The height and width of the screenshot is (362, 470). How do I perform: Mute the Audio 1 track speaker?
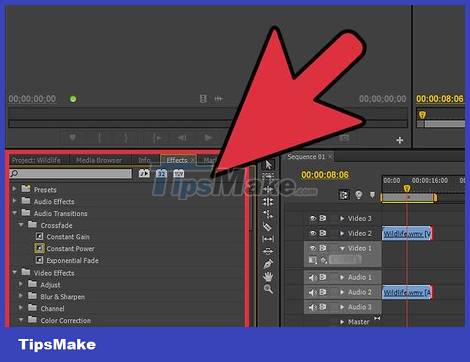tap(313, 277)
